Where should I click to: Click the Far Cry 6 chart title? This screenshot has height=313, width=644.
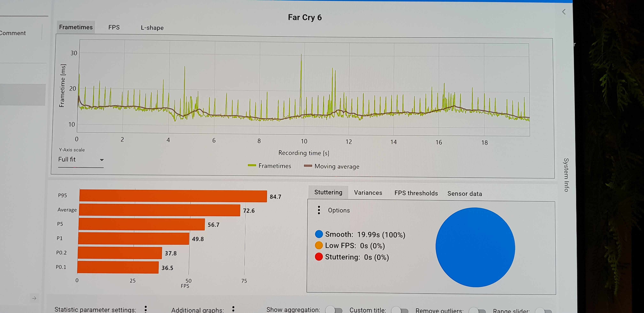[x=305, y=17]
